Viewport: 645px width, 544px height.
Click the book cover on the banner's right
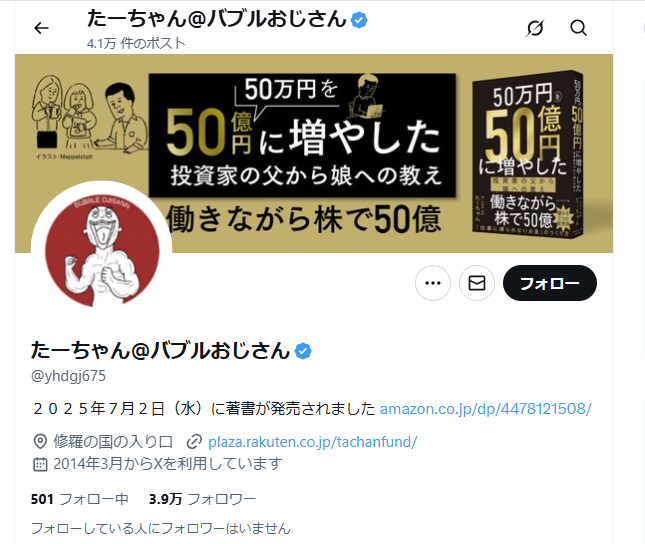531,158
